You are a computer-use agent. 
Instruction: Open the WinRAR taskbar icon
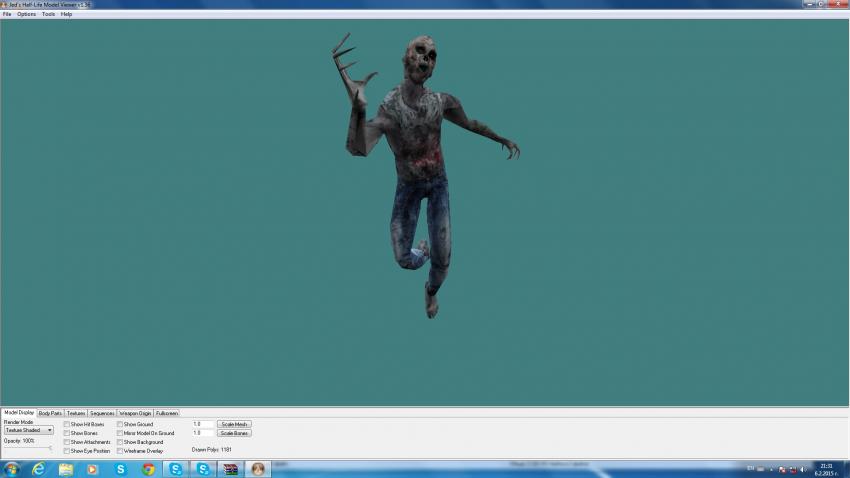tap(230, 469)
